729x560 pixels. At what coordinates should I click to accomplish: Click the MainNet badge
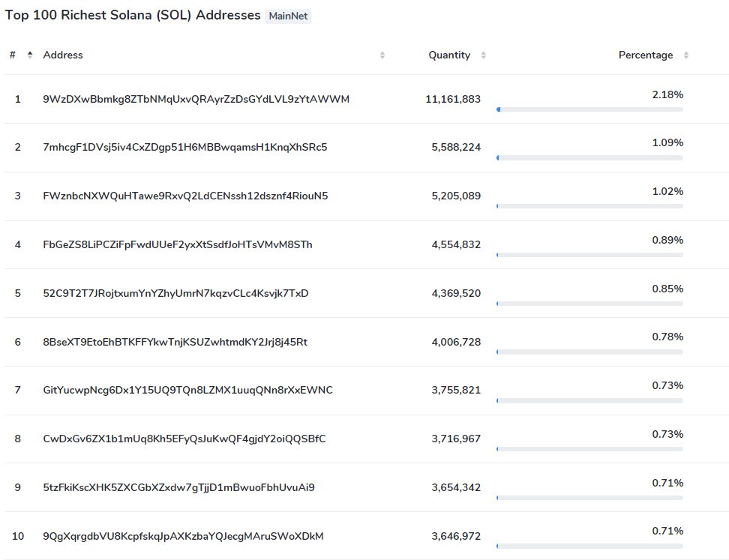click(288, 16)
